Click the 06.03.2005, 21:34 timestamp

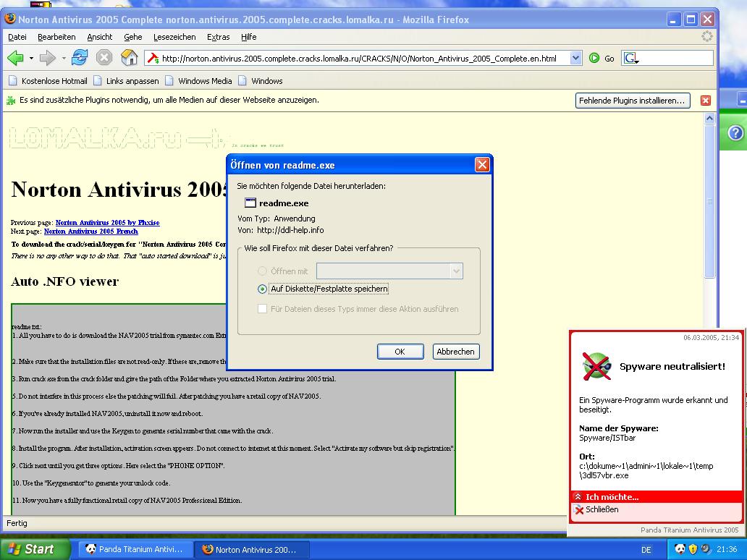[712, 338]
